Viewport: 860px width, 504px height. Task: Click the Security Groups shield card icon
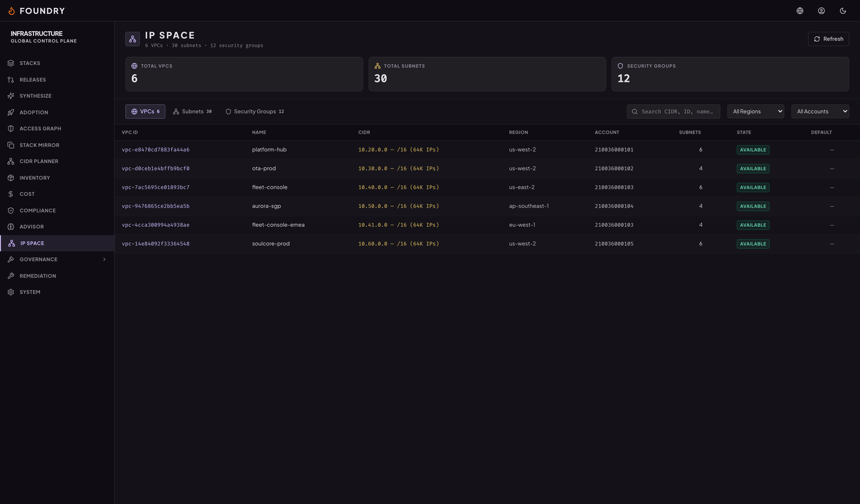pyautogui.click(x=621, y=66)
